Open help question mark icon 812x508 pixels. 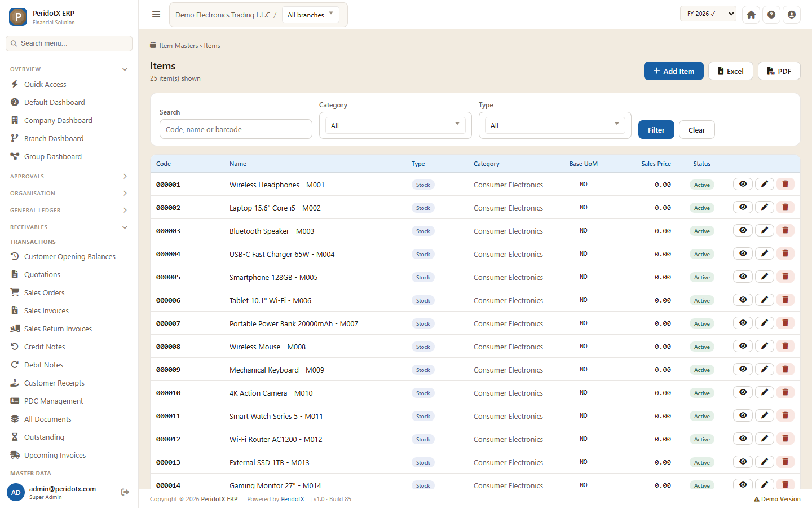coord(771,15)
